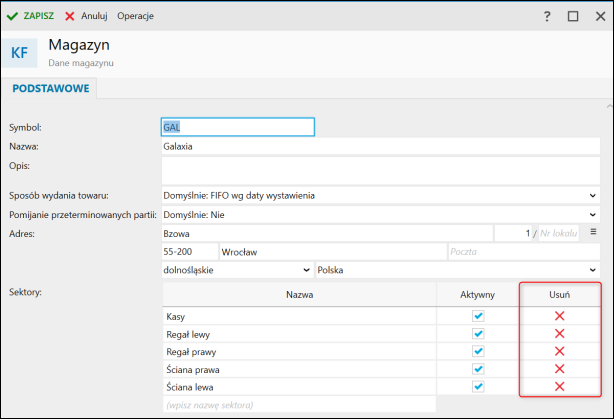Screen dimensions: 614x419
Task: Remove the Regał prawy sector
Action: click(x=559, y=351)
